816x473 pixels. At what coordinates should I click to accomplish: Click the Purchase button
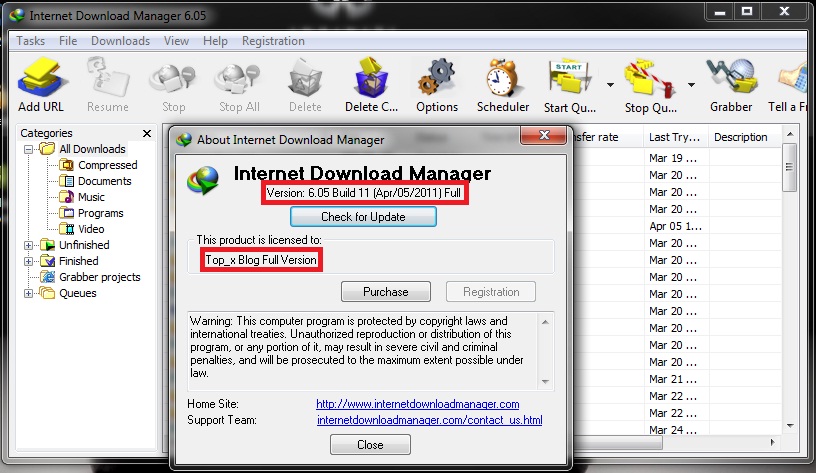pyautogui.click(x=386, y=291)
